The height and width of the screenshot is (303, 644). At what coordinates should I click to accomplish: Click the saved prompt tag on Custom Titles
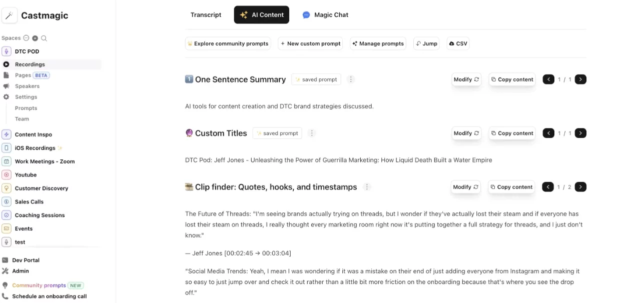(x=277, y=133)
